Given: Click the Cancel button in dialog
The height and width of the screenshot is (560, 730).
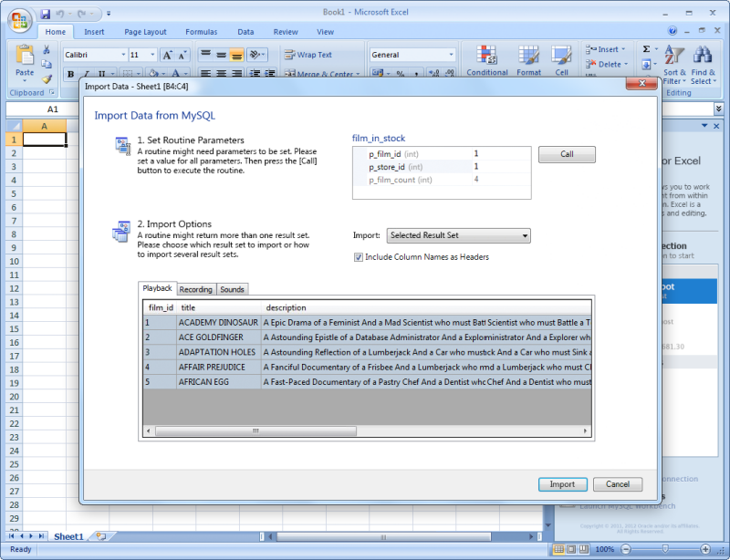Looking at the screenshot, I should pos(618,484).
